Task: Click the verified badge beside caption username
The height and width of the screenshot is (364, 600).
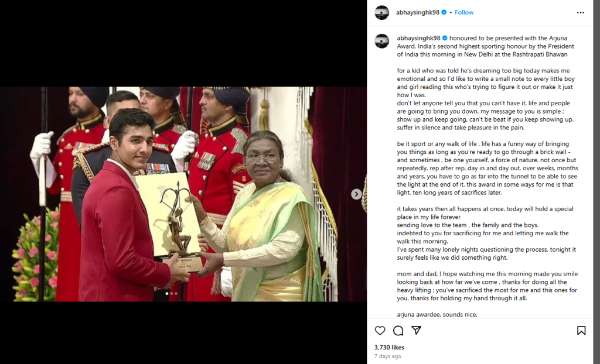Action: [445, 38]
